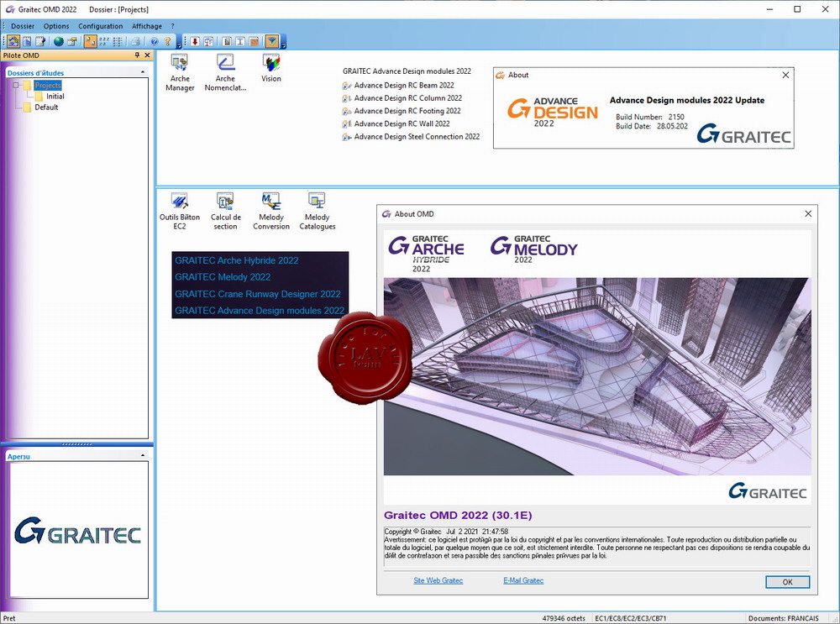This screenshot has height=624, width=840.
Task: Open the Options menu
Action: tap(56, 26)
